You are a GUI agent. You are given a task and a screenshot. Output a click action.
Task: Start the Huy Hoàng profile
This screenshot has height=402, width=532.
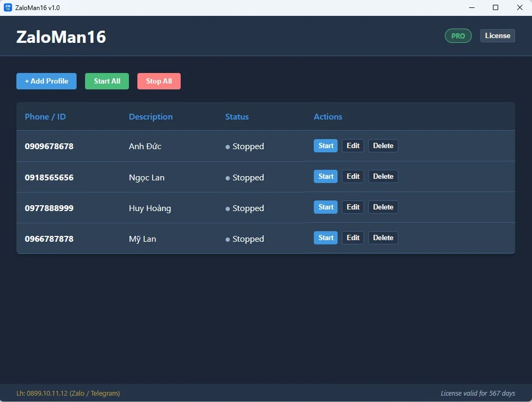tap(325, 207)
